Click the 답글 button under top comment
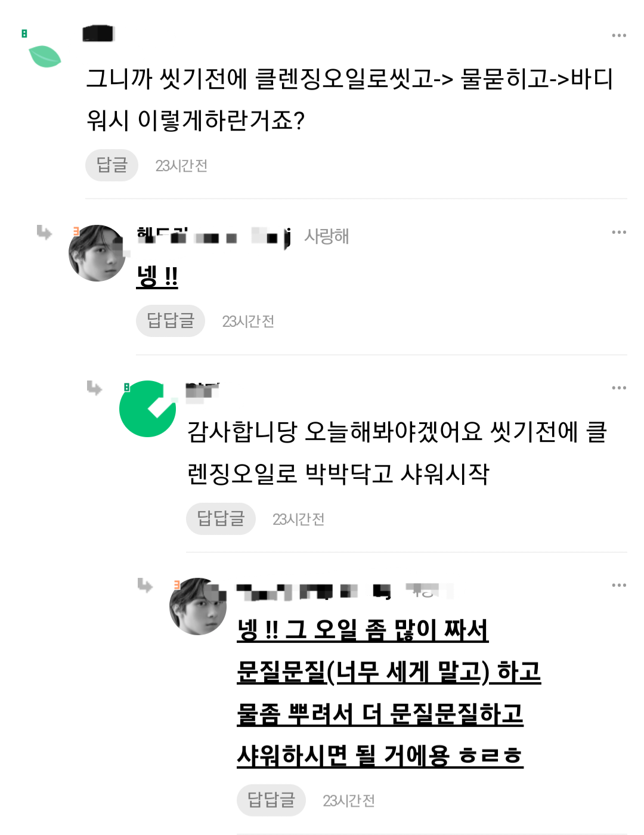The height and width of the screenshot is (835, 644). point(112,165)
